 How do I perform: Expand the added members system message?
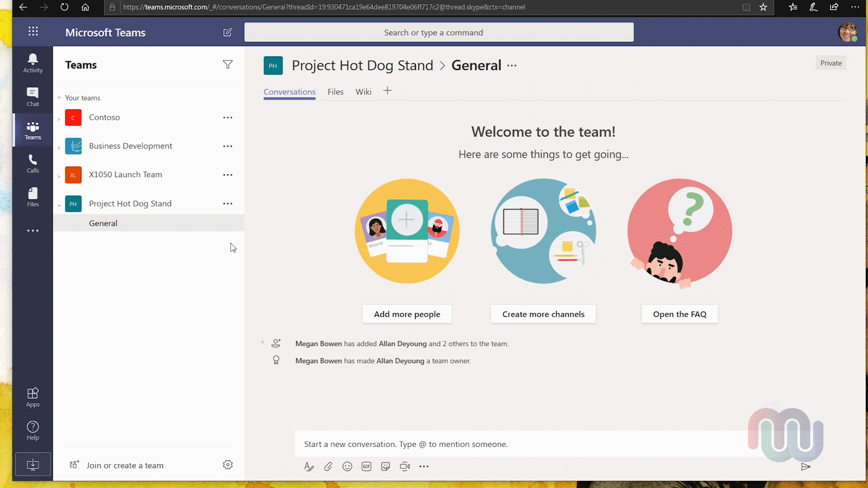(x=263, y=343)
